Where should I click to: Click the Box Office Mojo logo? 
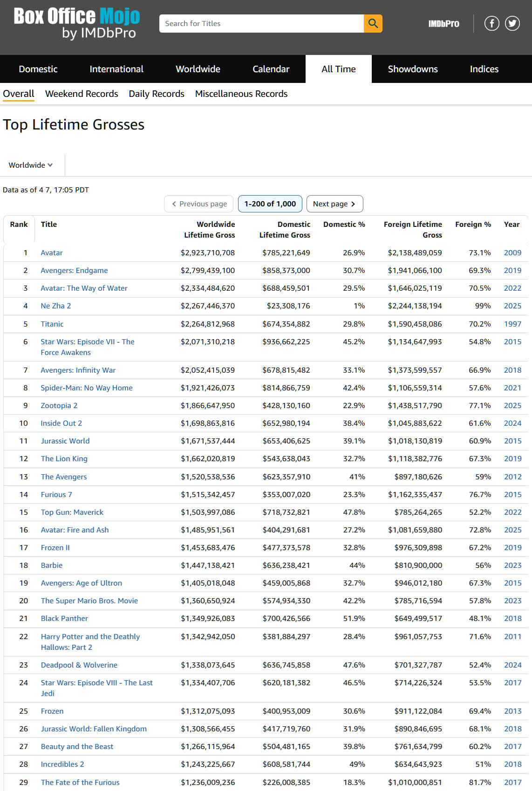pyautogui.click(x=77, y=23)
